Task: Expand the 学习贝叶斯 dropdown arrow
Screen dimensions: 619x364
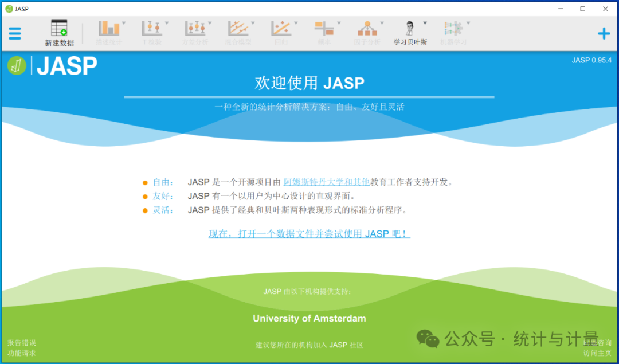Action: (x=425, y=24)
